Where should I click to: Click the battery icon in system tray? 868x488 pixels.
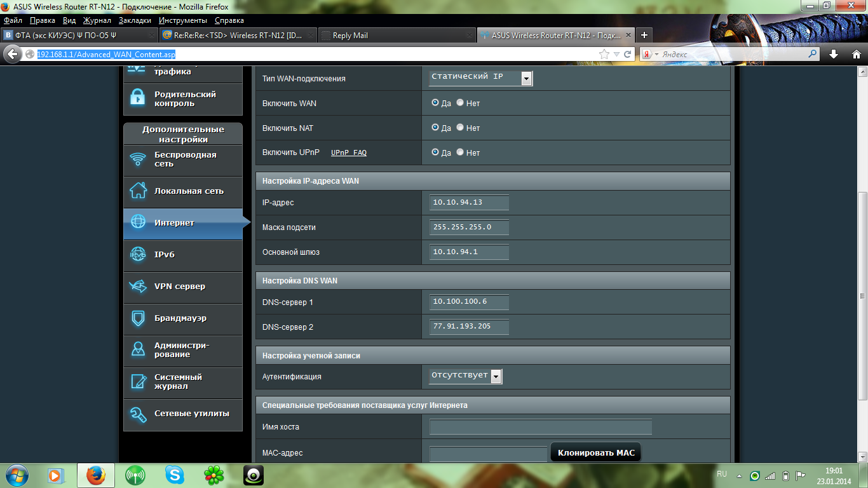(x=785, y=476)
